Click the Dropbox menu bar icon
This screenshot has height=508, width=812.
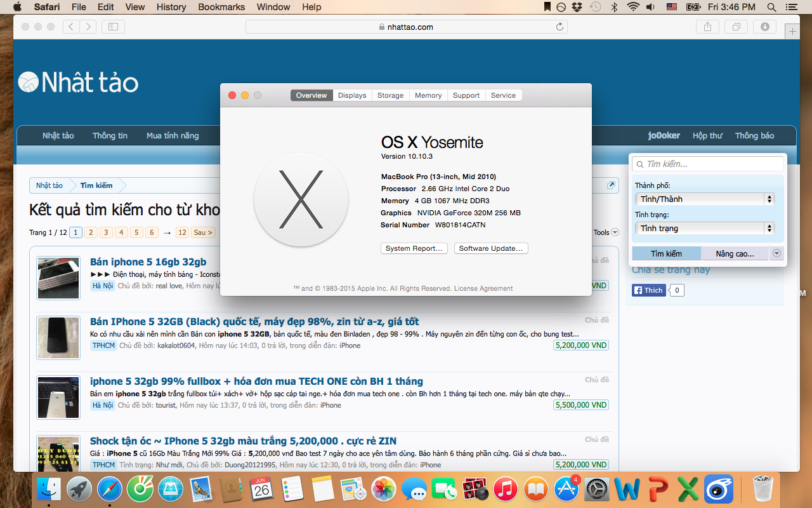coord(577,7)
